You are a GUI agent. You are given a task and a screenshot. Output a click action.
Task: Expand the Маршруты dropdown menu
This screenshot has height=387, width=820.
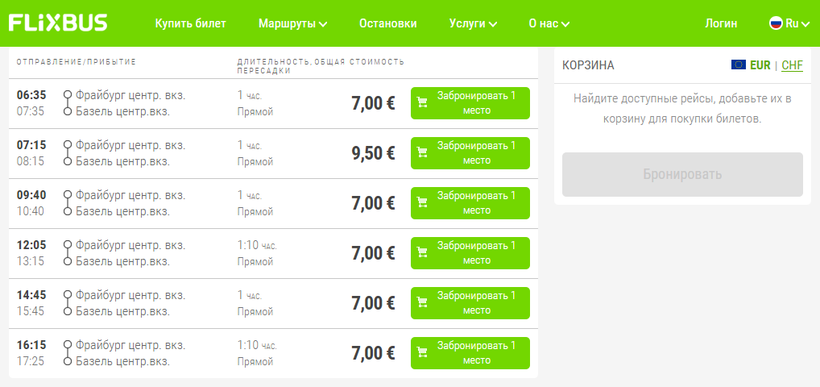[x=293, y=24]
